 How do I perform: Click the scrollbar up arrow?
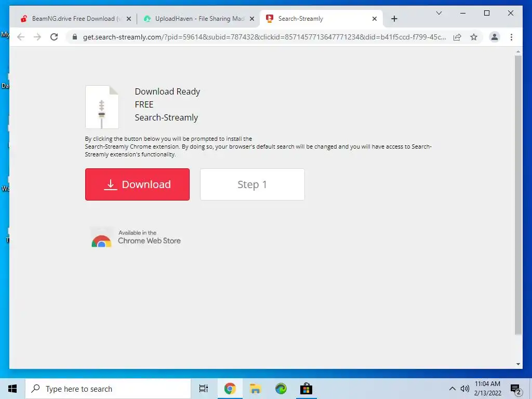[x=518, y=51]
